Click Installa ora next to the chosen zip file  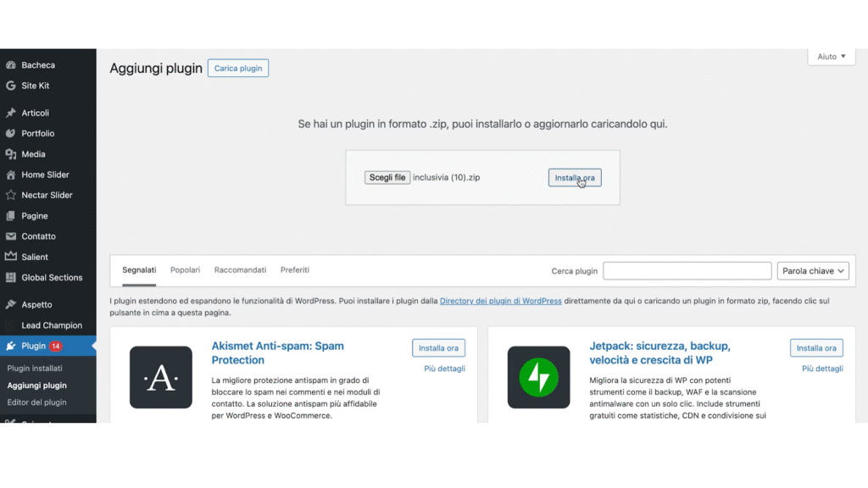(575, 178)
